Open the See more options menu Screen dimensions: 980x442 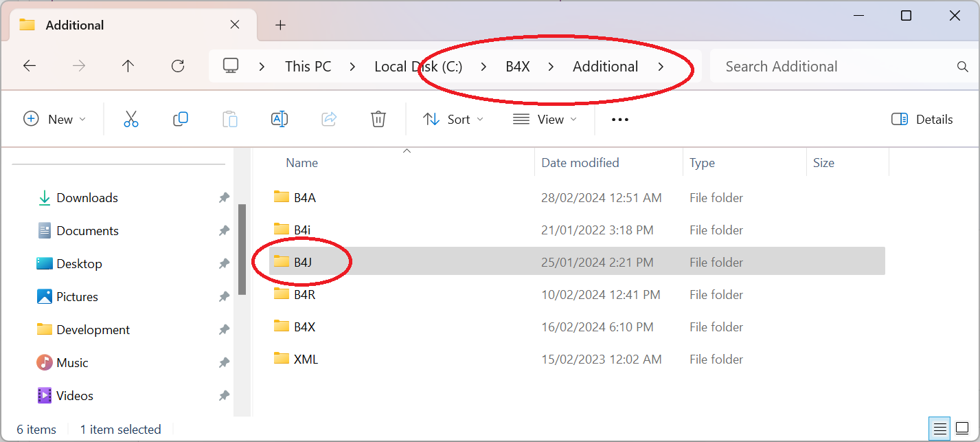(x=620, y=119)
